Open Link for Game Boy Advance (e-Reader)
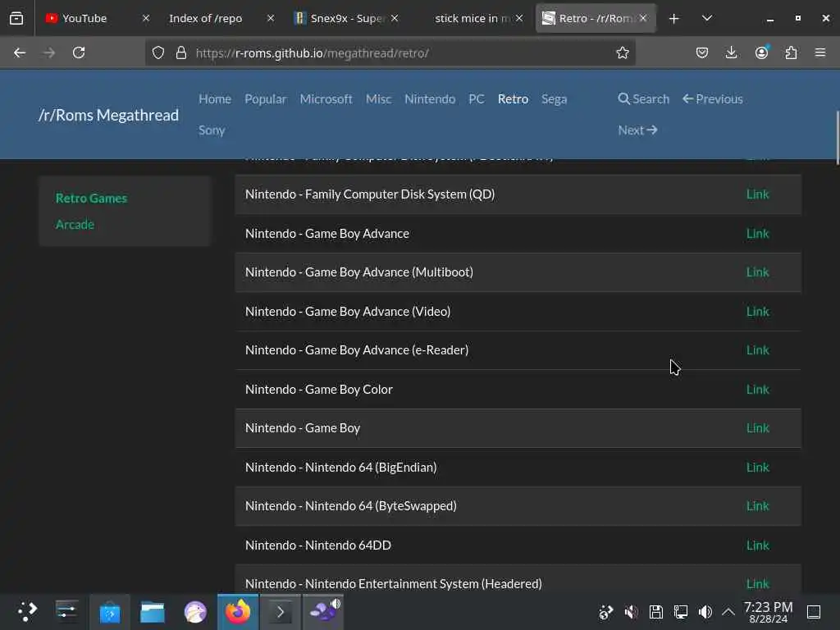 (x=757, y=349)
